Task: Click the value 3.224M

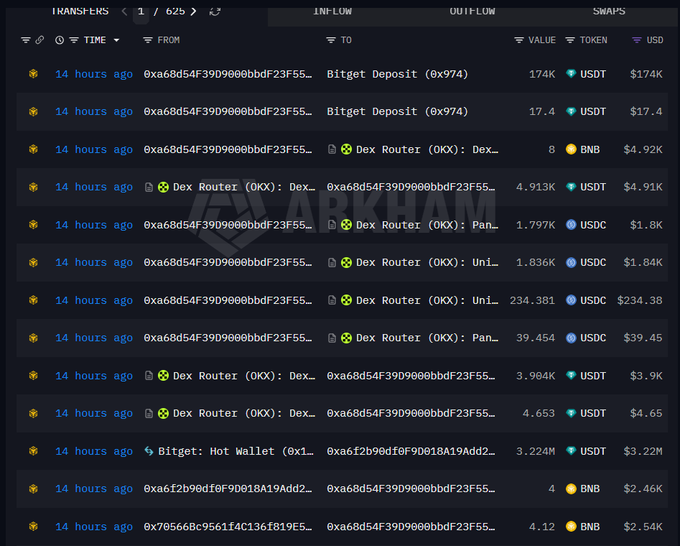Action: (535, 451)
